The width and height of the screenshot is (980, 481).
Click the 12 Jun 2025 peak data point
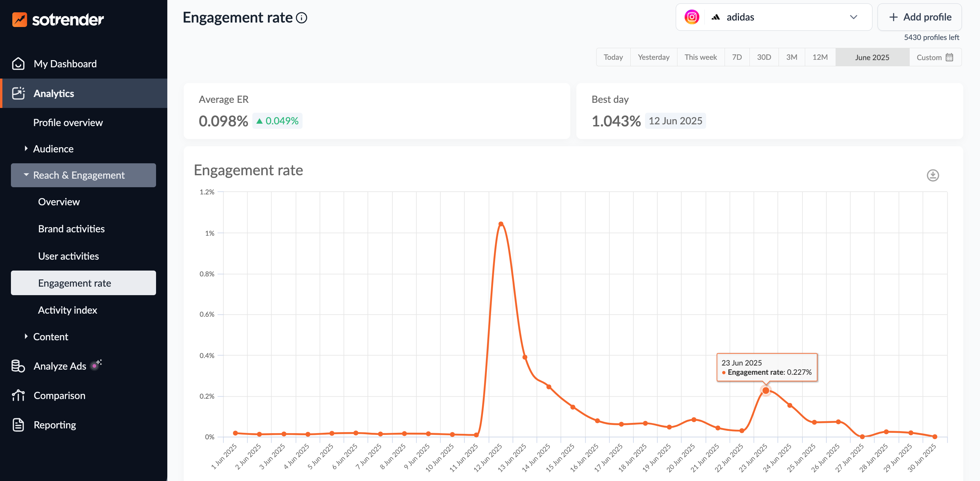[x=501, y=224]
